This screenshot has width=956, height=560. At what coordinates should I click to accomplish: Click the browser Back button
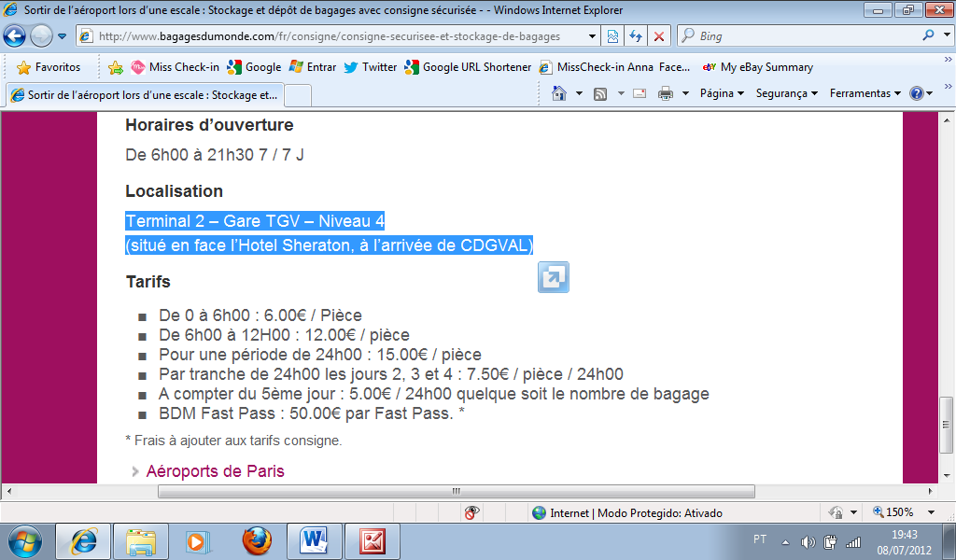[x=15, y=36]
